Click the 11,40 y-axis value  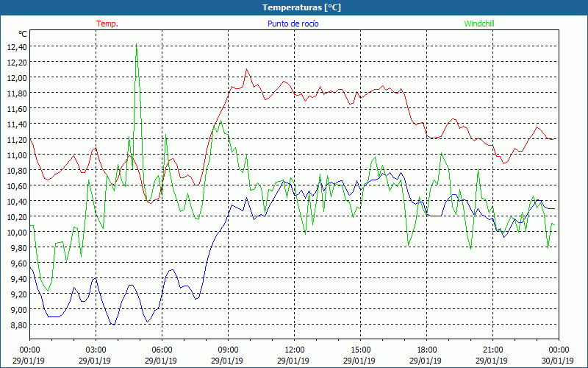(x=17, y=124)
